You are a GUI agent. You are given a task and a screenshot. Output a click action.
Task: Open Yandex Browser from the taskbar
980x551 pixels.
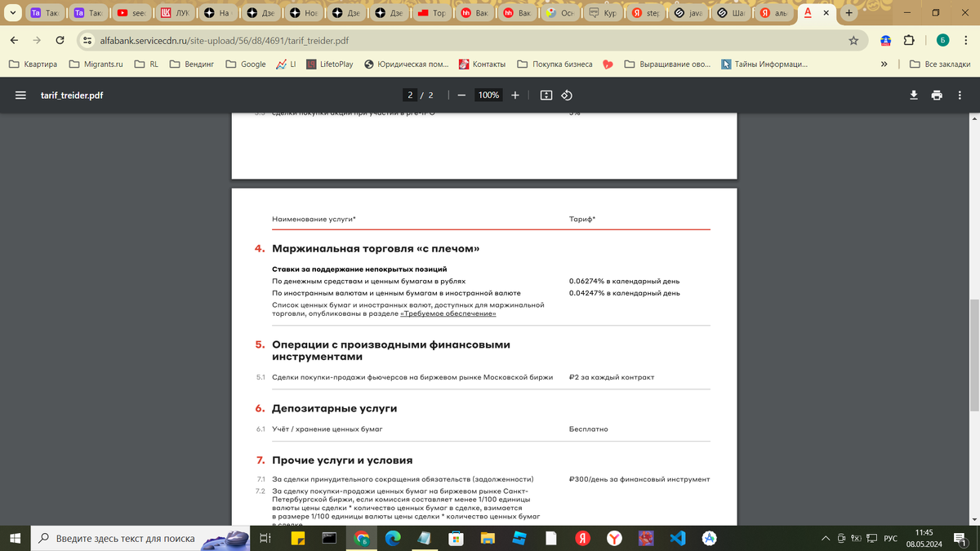pyautogui.click(x=614, y=539)
